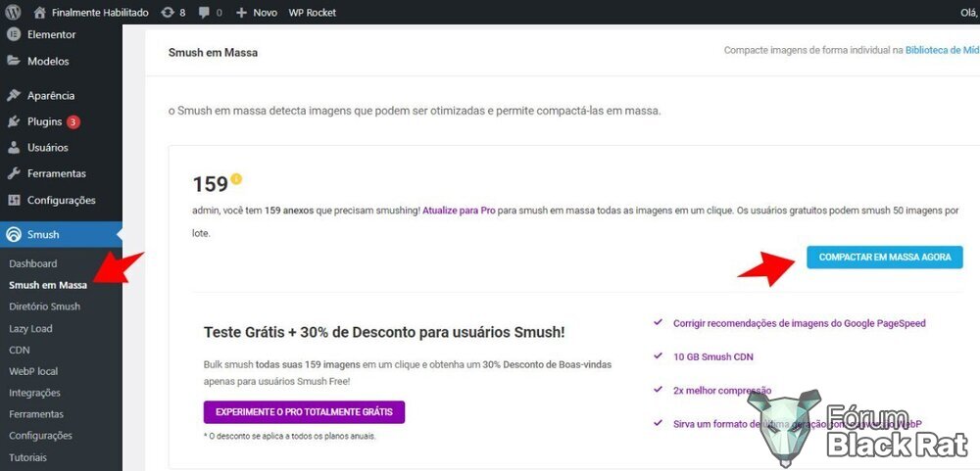This screenshot has height=471, width=980.
Task: Click the Ferramentas wrench icon
Action: pyautogui.click(x=13, y=173)
